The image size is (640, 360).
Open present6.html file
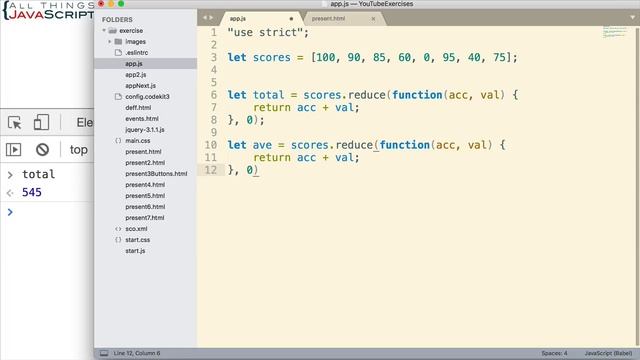145,207
